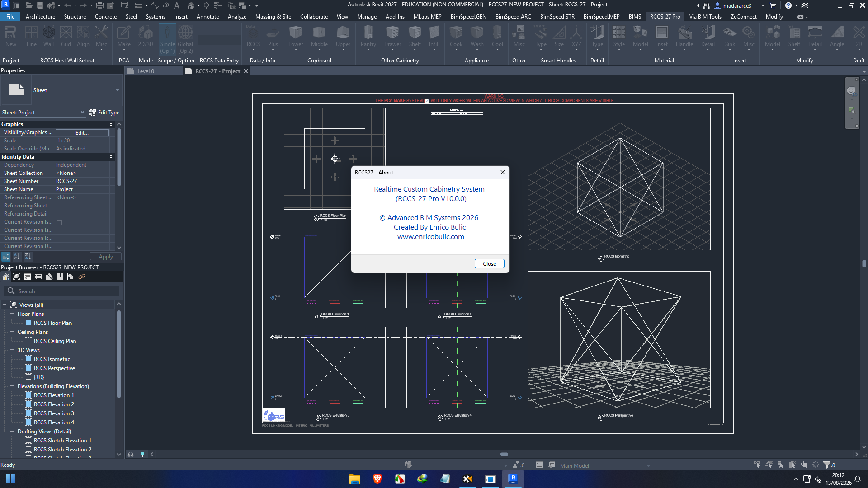Open File Explorer from the taskbar
The width and height of the screenshot is (868, 488).
tap(355, 479)
